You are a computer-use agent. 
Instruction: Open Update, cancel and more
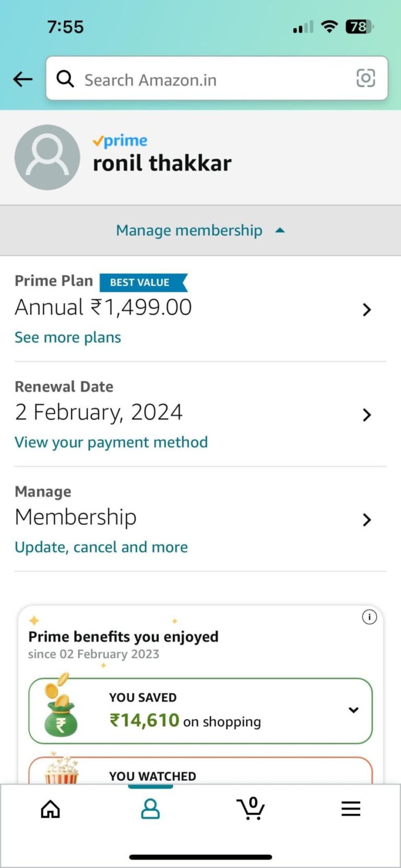click(x=101, y=547)
